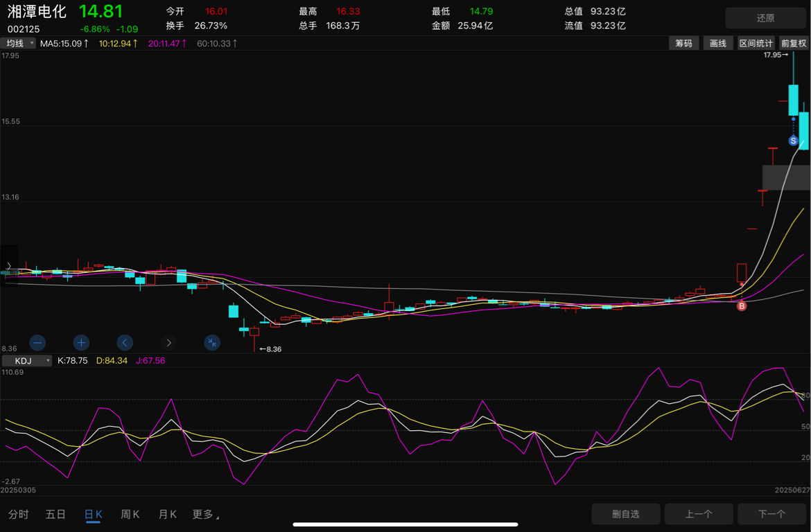This screenshot has width=811, height=532.
Task: Click MA 20:11.47 magenta value
Action: (168, 44)
